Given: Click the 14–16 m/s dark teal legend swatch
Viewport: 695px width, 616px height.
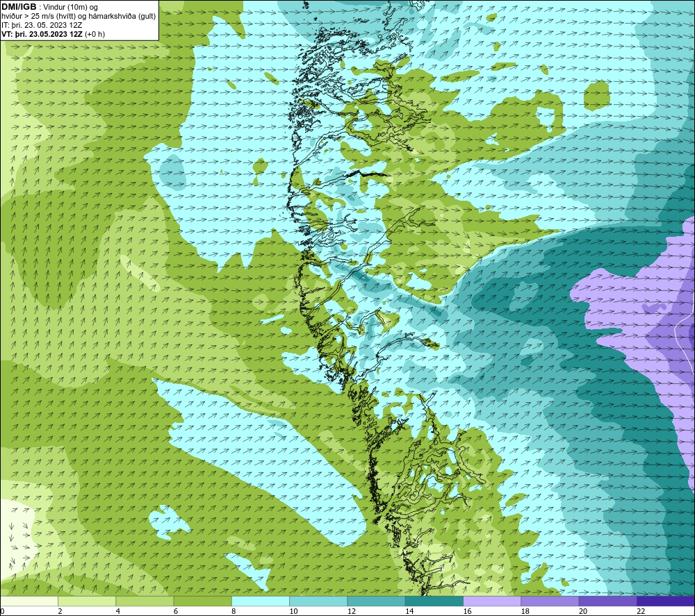Looking at the screenshot, I should tap(434, 601).
